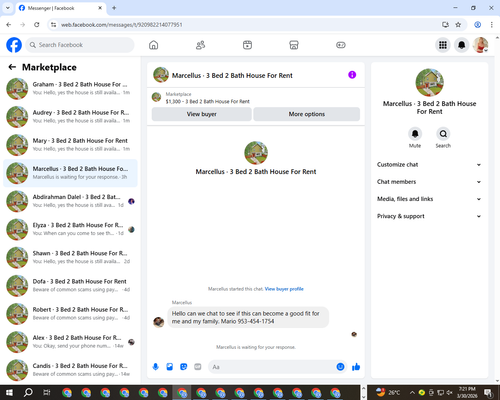
Task: Expand Media, files and links section
Action: click(x=429, y=199)
